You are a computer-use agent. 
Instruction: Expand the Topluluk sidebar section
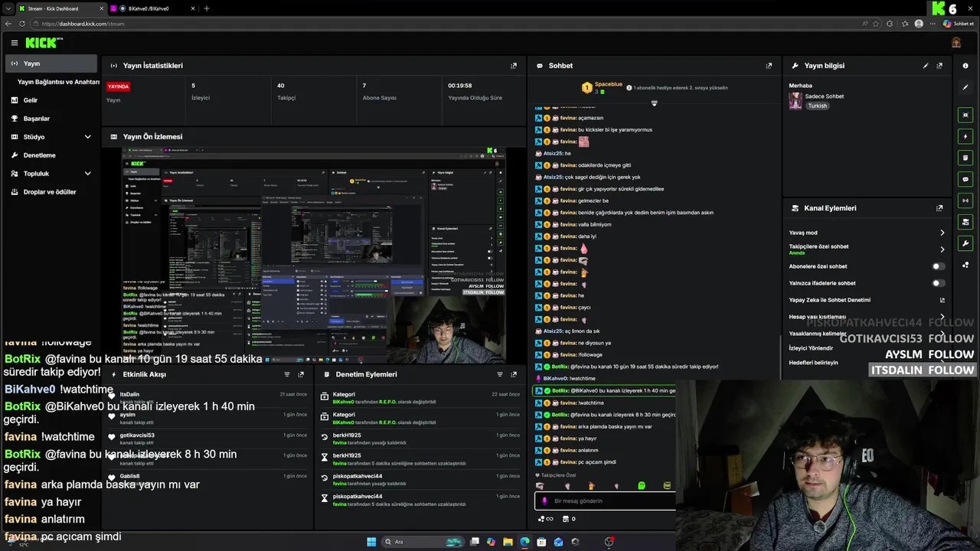point(87,174)
